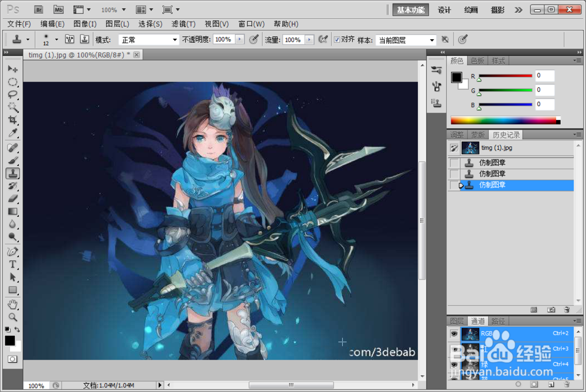This screenshot has width=586, height=392.
Task: Select the Clone Stamp tool in toolbox
Action: [13, 173]
